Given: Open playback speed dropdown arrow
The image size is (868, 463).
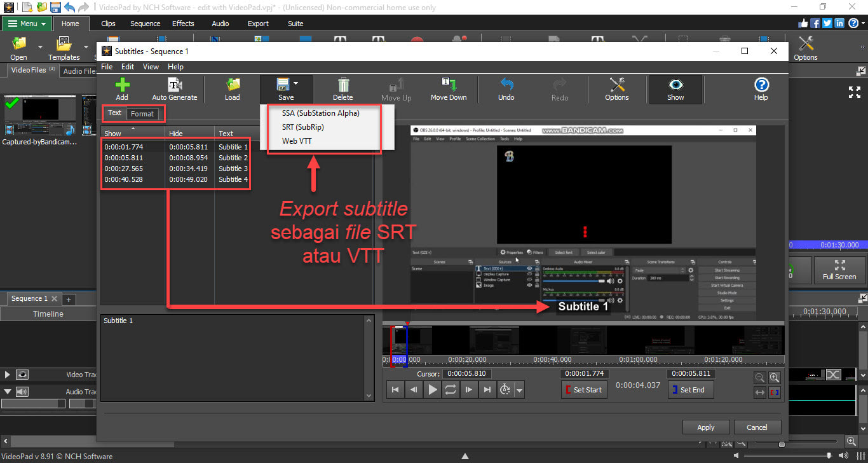Looking at the screenshot, I should tap(520, 390).
